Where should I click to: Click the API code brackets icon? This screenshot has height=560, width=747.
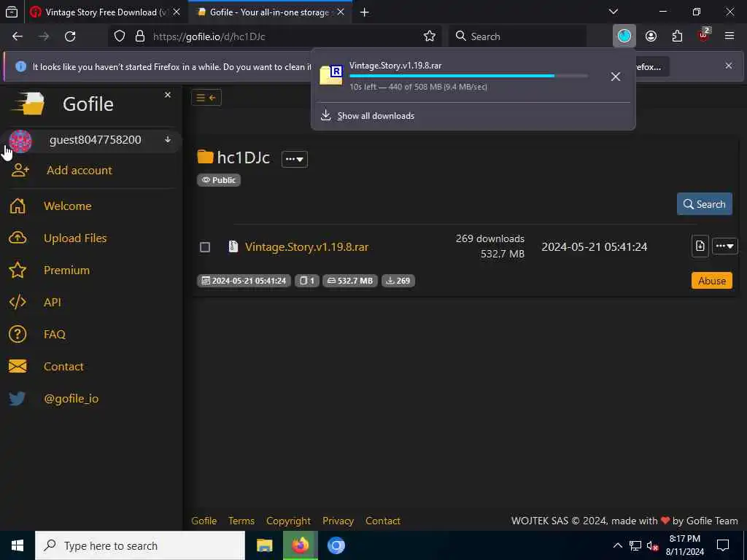point(18,302)
